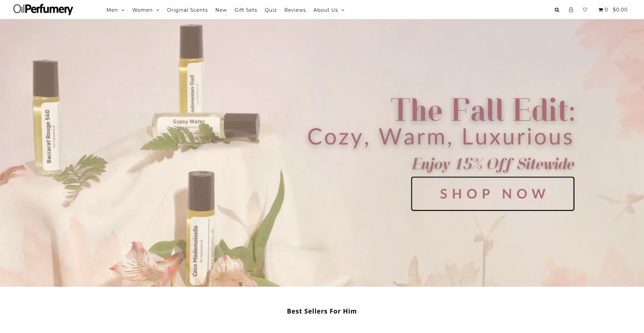Viewport: 644px width, 333px height.
Task: Open the wishlist heart icon
Action: click(585, 10)
